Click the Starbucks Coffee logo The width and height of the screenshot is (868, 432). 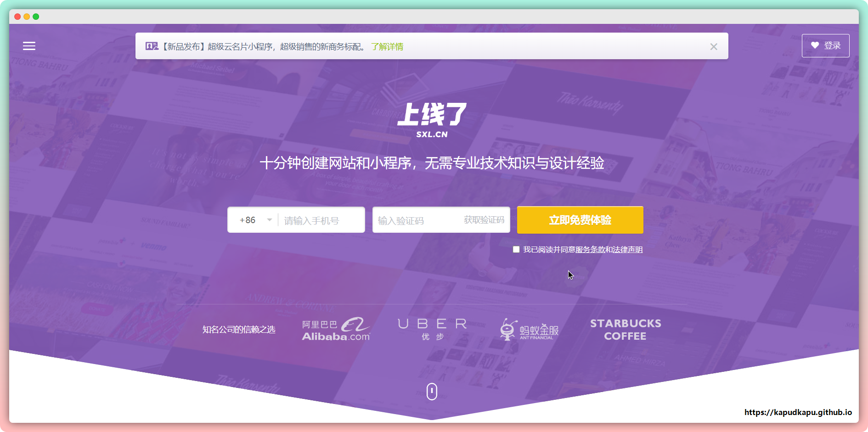pyautogui.click(x=626, y=330)
